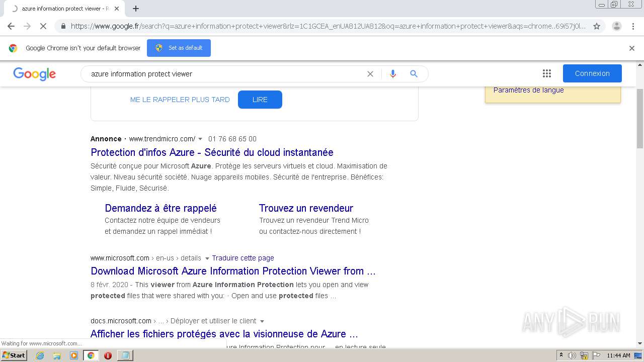
Task: Open Trouvez un revendeur sitelink
Action: point(306,208)
